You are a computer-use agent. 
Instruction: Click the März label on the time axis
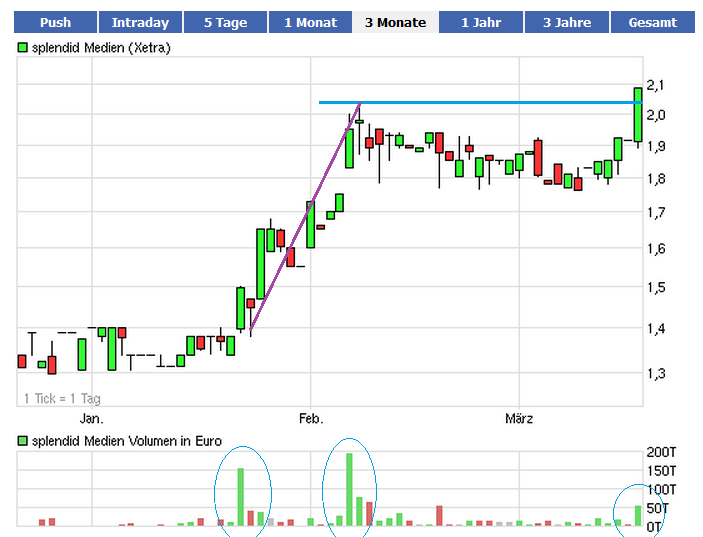tap(519, 419)
